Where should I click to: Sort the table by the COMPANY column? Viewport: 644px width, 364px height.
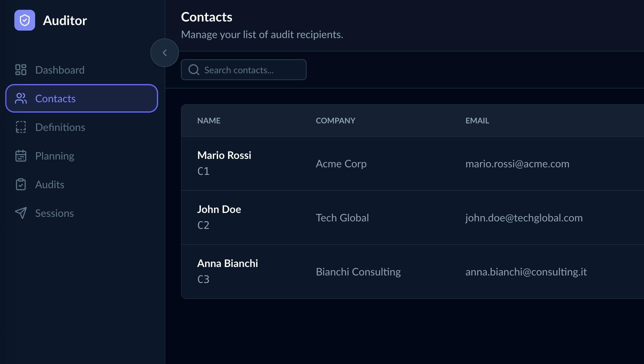pos(335,120)
